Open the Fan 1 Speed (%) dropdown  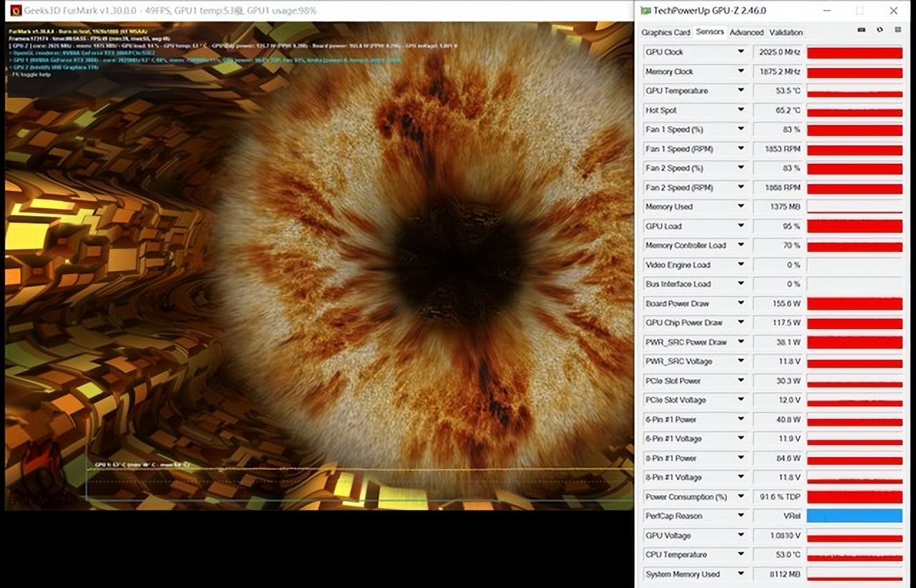(741, 129)
